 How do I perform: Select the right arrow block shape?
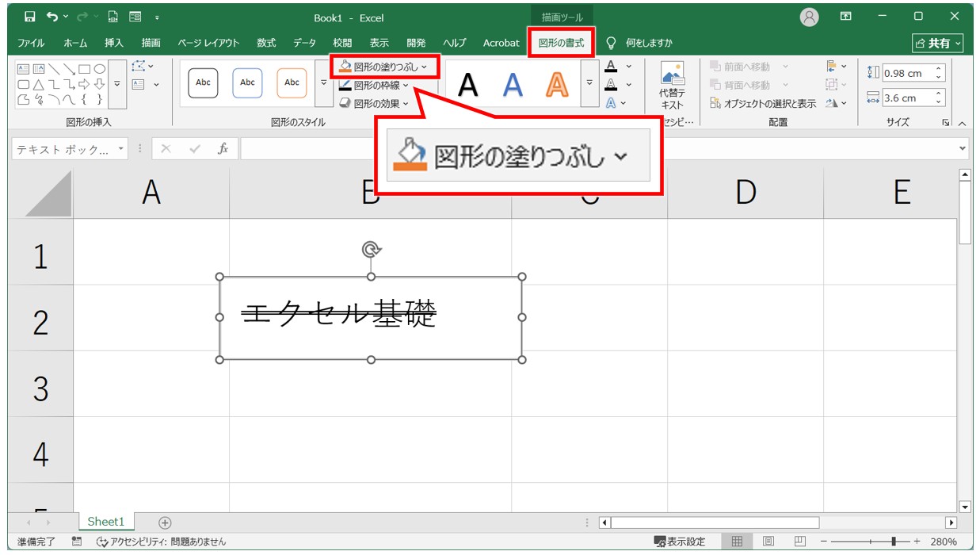[x=85, y=84]
